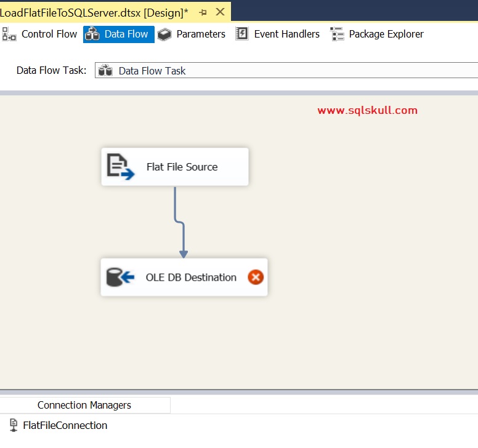The height and width of the screenshot is (448, 478).
Task: Click the Connection Managers tab header
Action: 84,406
